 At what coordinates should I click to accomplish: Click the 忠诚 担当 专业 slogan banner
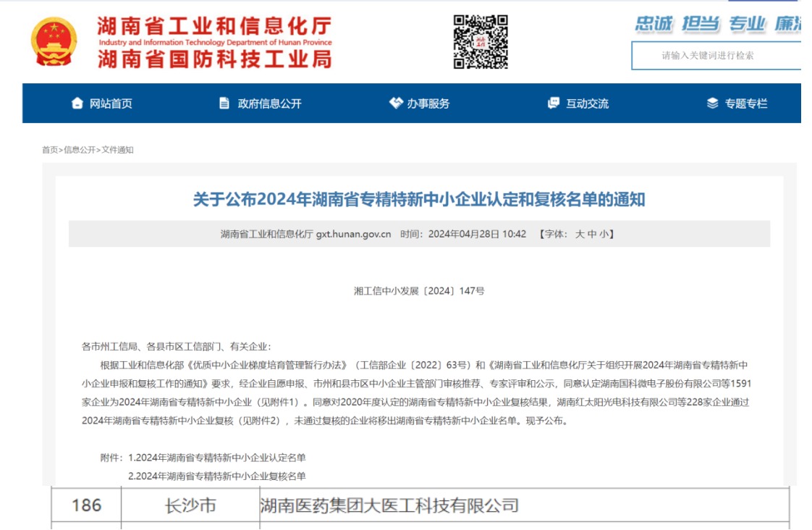[x=716, y=24]
